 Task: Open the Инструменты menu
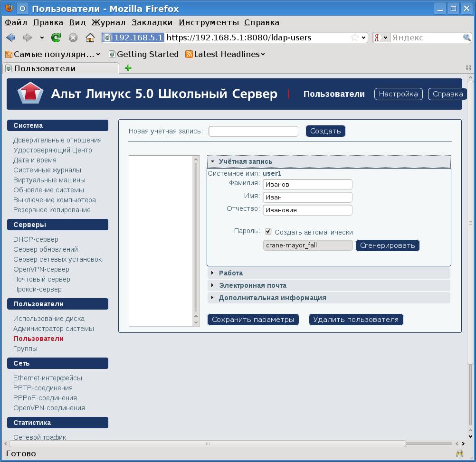[x=209, y=22]
